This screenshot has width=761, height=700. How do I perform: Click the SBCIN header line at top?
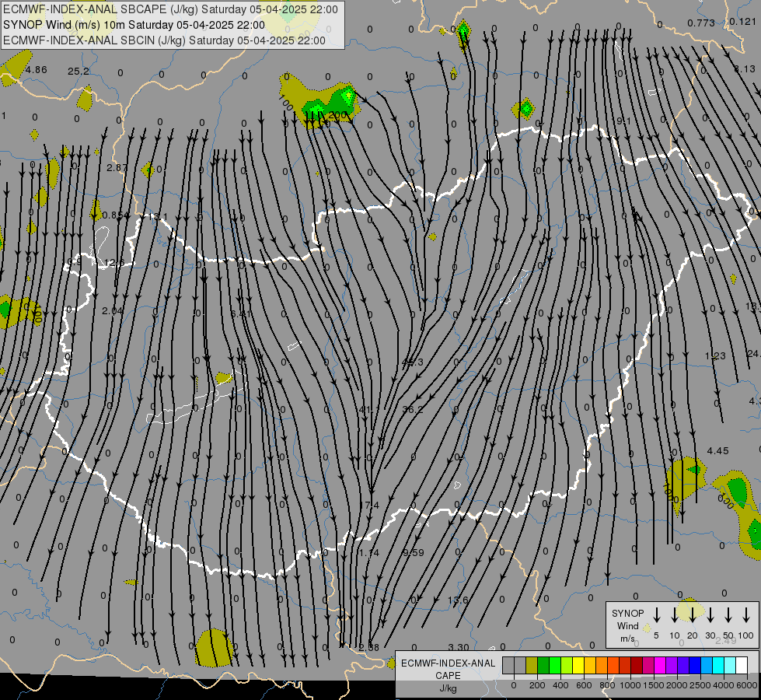point(164,40)
